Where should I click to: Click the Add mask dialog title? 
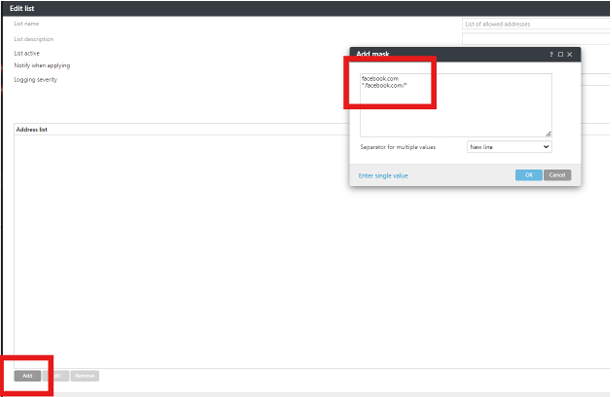(x=373, y=54)
